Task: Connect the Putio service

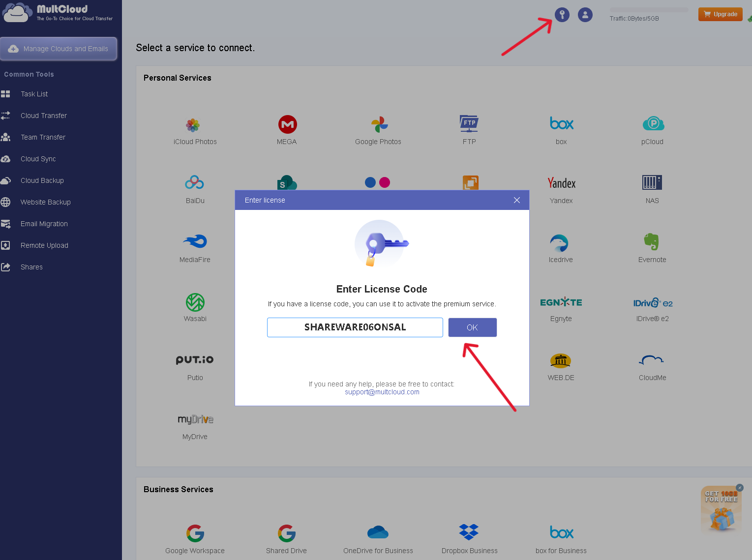Action: point(195,360)
